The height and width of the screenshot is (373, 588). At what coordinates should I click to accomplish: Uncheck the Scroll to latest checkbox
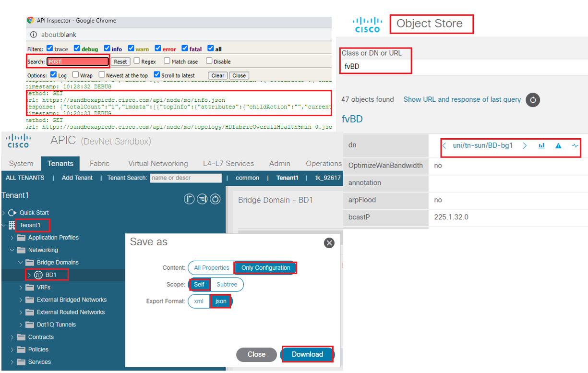(x=156, y=75)
